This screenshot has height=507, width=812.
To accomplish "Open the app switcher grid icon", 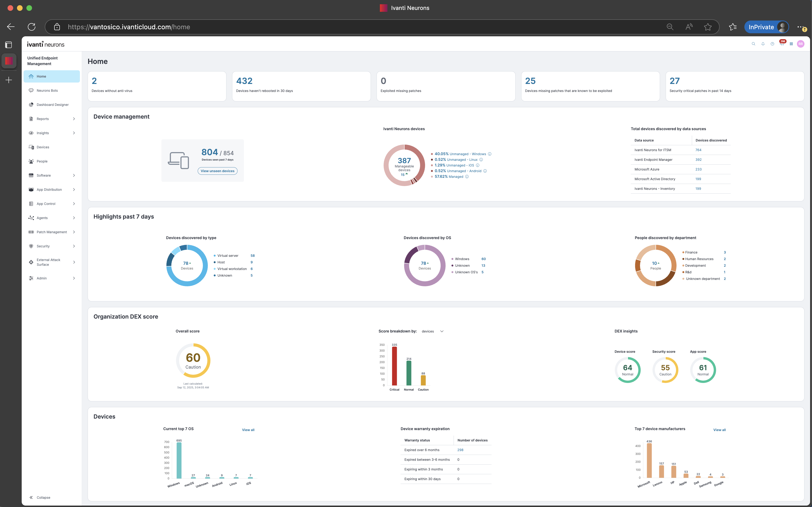I will (x=791, y=44).
